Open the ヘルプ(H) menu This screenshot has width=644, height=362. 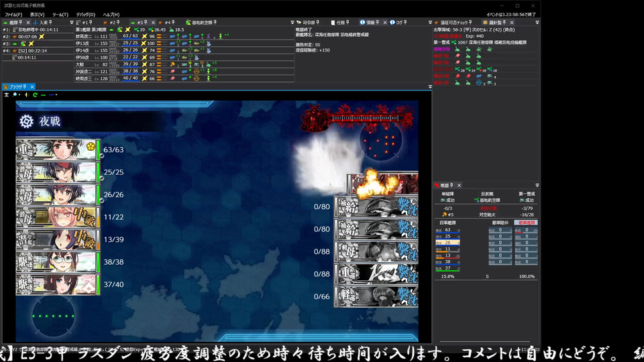click(x=111, y=14)
